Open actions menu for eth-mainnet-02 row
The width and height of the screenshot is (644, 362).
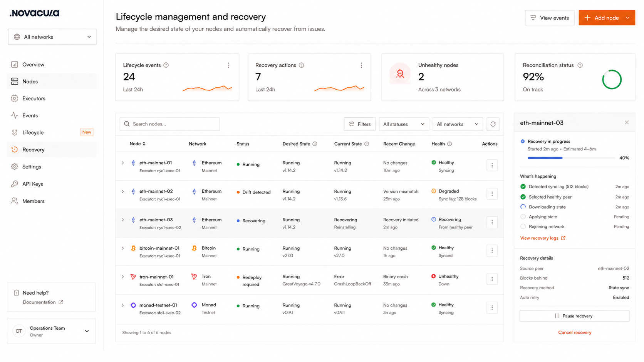click(x=492, y=194)
